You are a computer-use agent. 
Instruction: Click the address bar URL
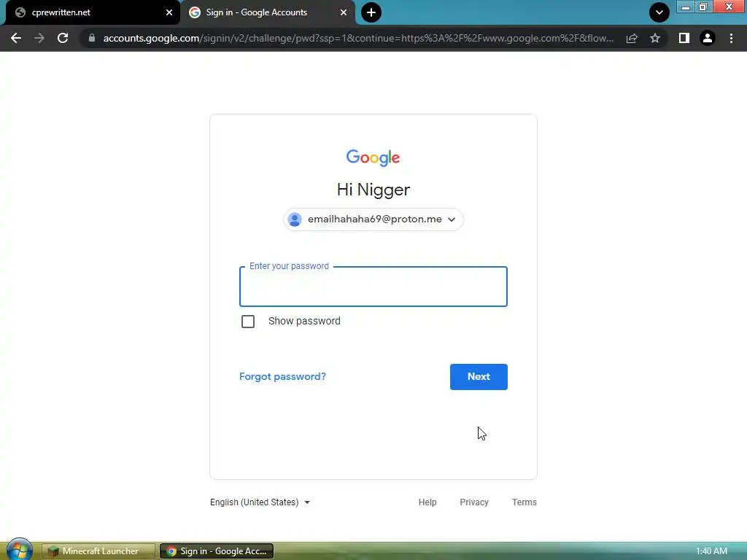358,38
